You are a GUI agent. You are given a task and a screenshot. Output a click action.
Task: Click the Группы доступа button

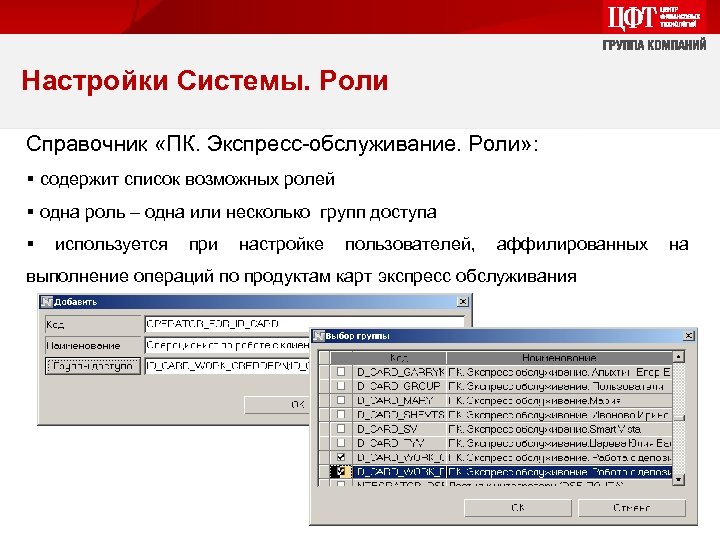pos(93,366)
